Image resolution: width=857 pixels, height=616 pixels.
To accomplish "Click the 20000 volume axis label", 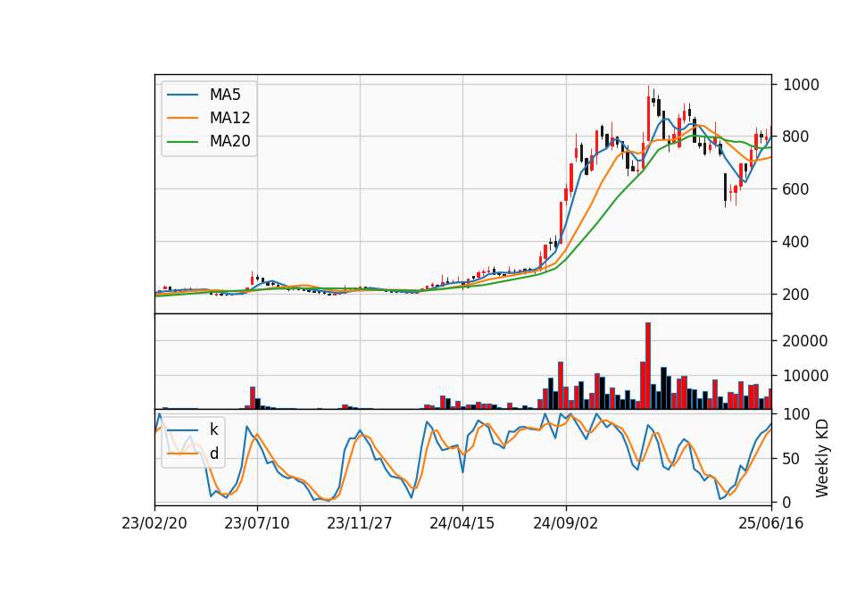I will [x=805, y=341].
